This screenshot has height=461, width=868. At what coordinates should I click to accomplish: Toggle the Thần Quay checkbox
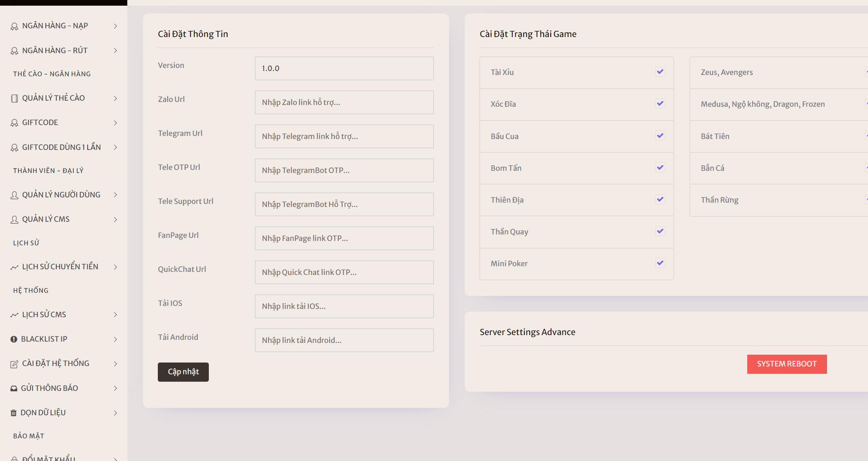(x=660, y=231)
